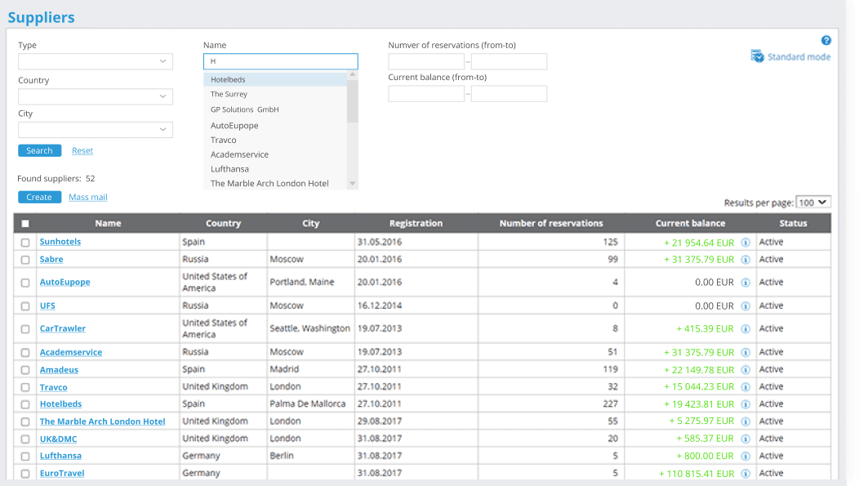Click the suggestion list scrollbar down arrow
868x486 pixels.
pyautogui.click(x=352, y=184)
